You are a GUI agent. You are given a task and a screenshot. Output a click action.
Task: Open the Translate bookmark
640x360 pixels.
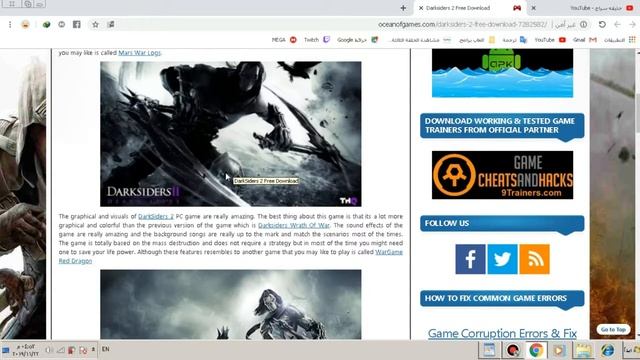pyautogui.click(x=515, y=40)
